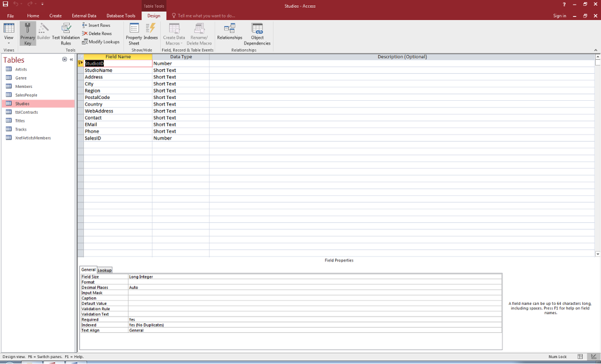Screen dimensions: 601x364
Task: Collapse the navigation pane with the double-chevron
Action: click(72, 60)
